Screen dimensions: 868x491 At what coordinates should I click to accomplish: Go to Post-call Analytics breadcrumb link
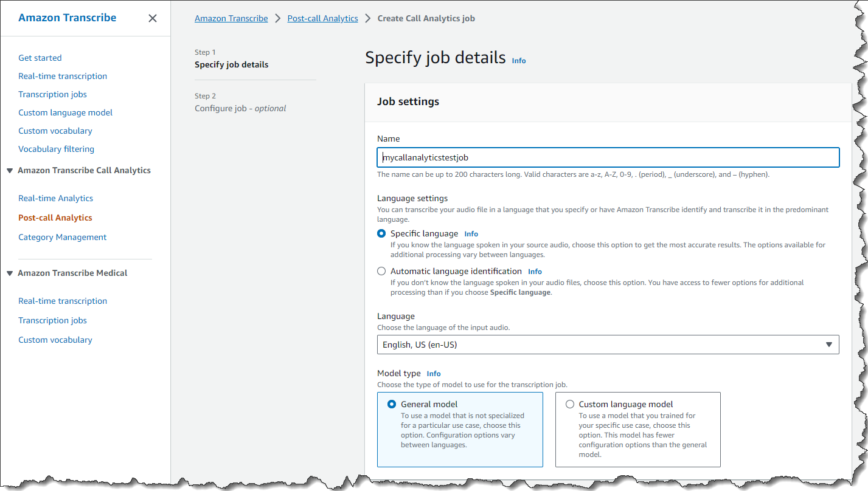322,18
